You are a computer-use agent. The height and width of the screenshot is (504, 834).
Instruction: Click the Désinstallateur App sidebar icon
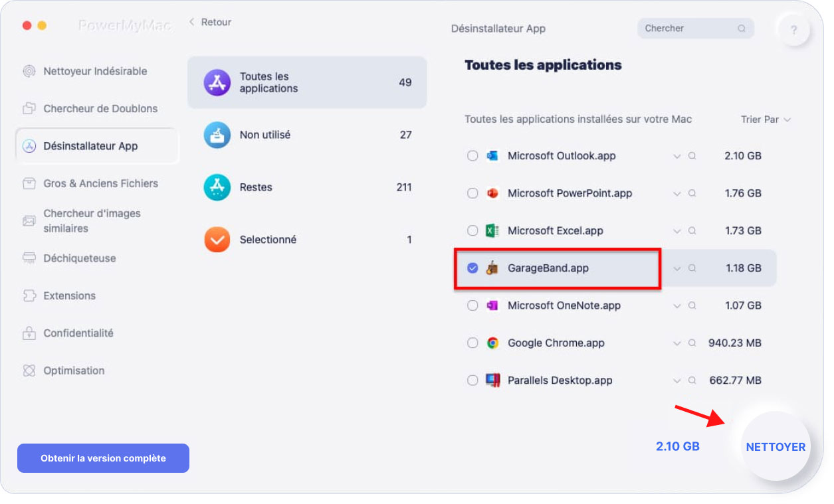coord(29,146)
